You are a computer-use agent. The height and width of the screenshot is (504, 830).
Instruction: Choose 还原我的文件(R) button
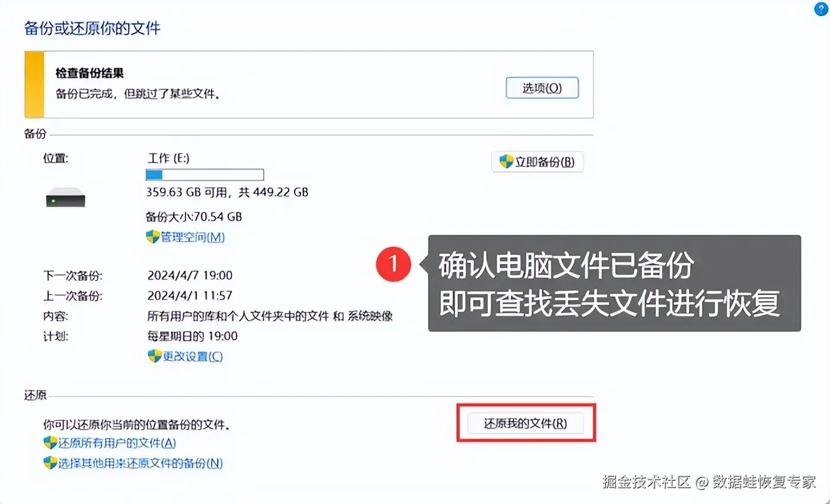point(525,423)
